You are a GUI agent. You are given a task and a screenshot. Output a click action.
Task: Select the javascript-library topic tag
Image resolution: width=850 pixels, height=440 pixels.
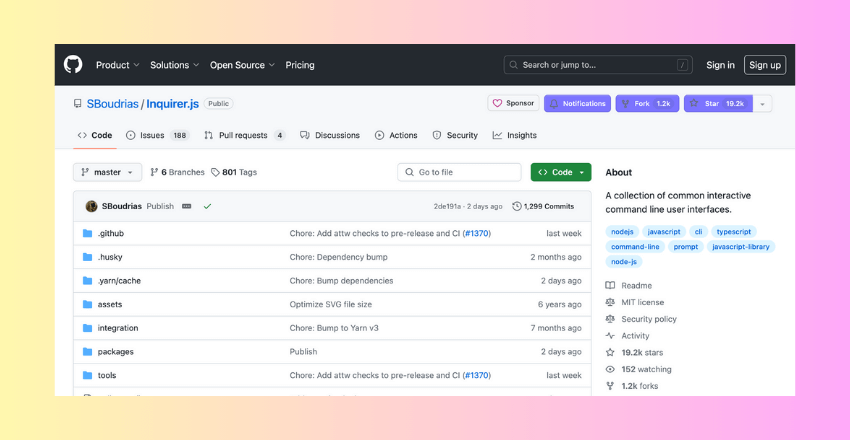(741, 247)
